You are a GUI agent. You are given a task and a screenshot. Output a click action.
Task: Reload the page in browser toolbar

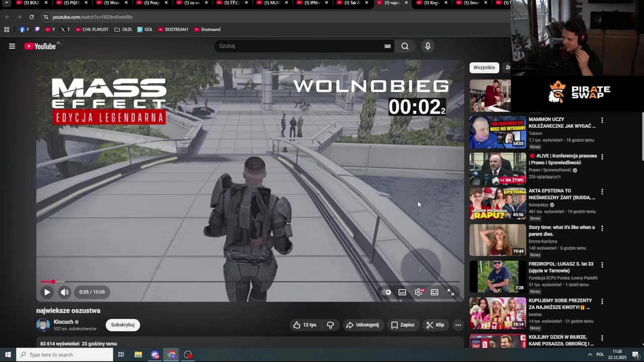click(x=32, y=17)
